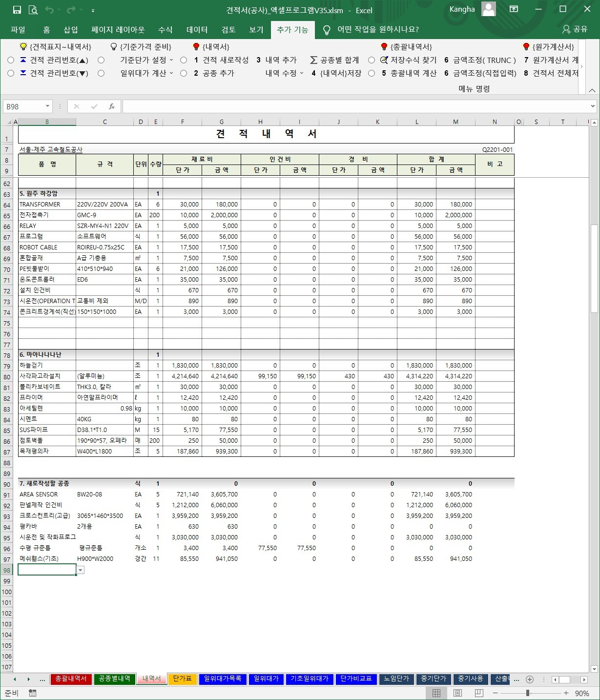The image size is (600, 700).
Task: Open the 수식 ribbon tab
Action: [x=166, y=30]
